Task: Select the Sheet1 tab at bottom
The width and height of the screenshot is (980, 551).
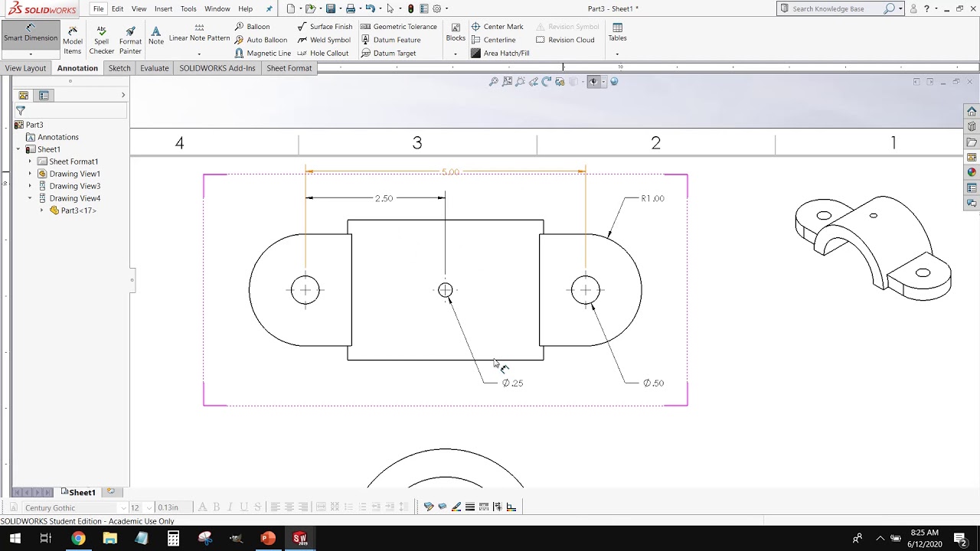Action: (78, 492)
